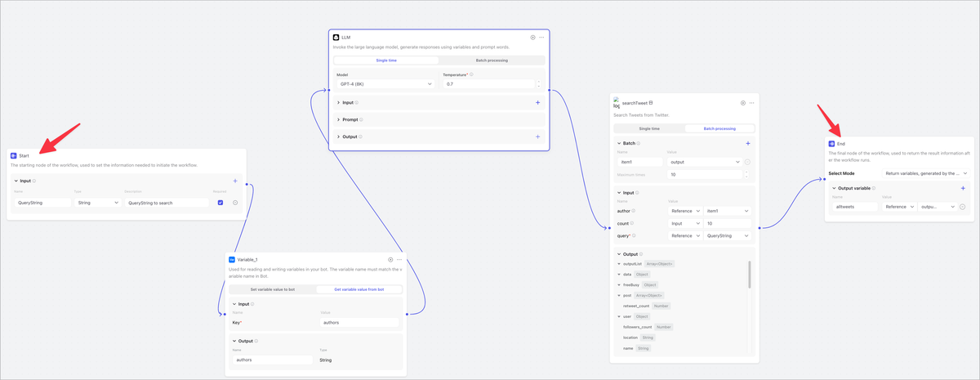
Task: Add a new Start node input
Action: pyautogui.click(x=235, y=181)
